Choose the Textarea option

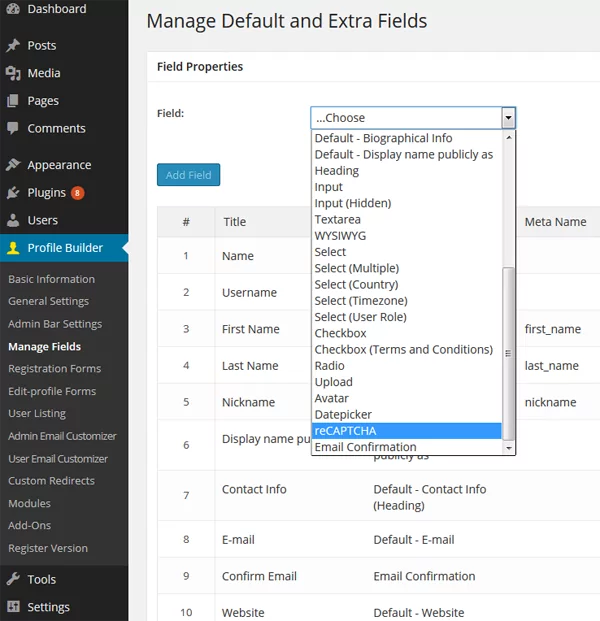point(407,219)
